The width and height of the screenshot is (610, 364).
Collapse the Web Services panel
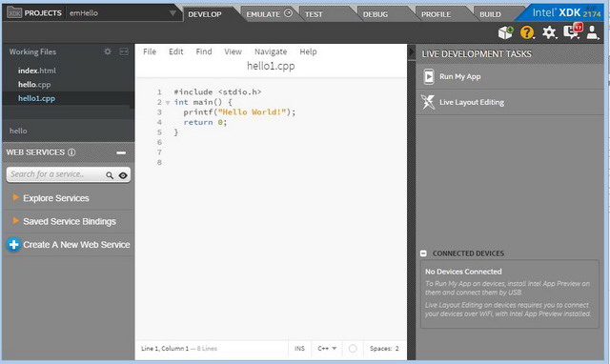click(121, 152)
